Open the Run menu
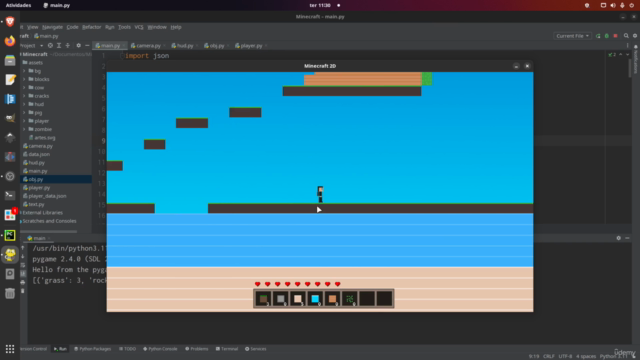Screen dimensions: 640x360 (109, 27)
